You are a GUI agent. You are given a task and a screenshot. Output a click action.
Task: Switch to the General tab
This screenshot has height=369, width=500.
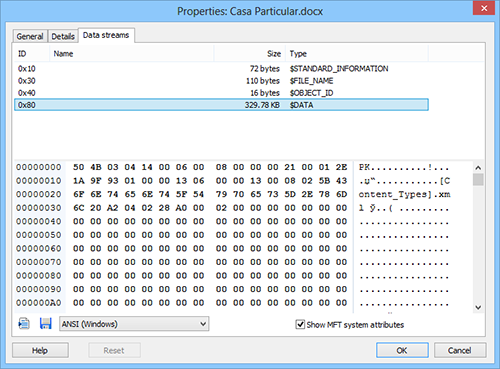pos(30,36)
